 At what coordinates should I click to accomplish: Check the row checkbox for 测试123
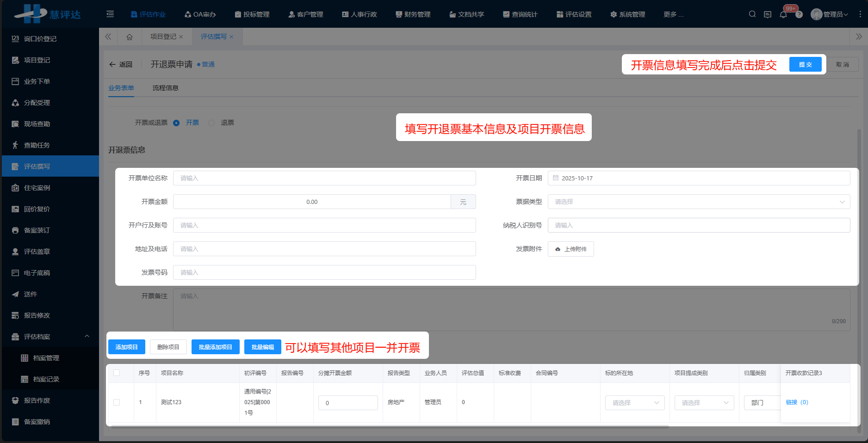117,402
